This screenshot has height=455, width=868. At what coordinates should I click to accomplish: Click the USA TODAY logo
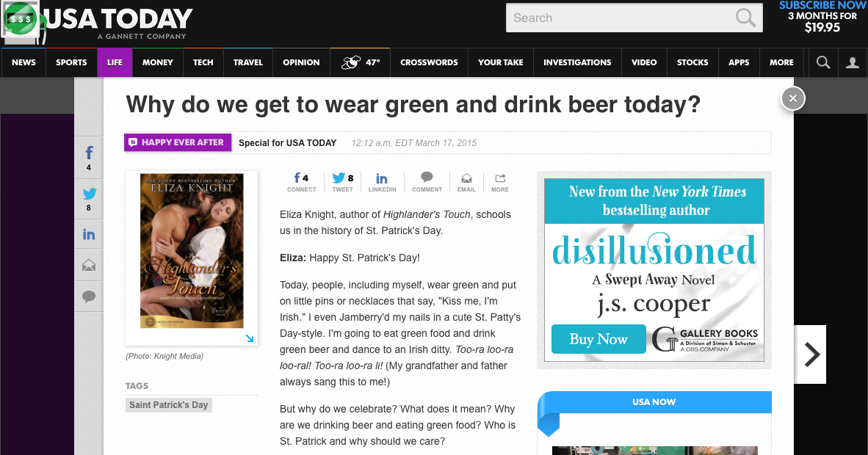(x=117, y=23)
